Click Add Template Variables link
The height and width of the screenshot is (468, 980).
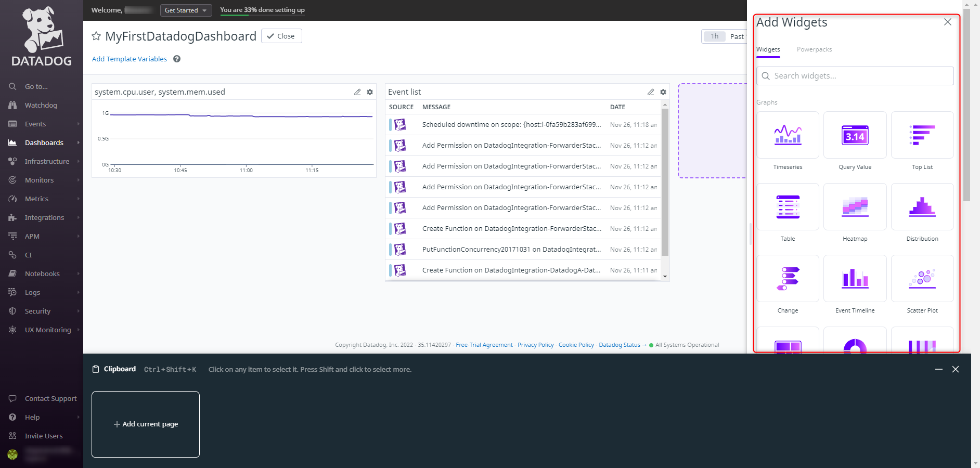pos(130,59)
